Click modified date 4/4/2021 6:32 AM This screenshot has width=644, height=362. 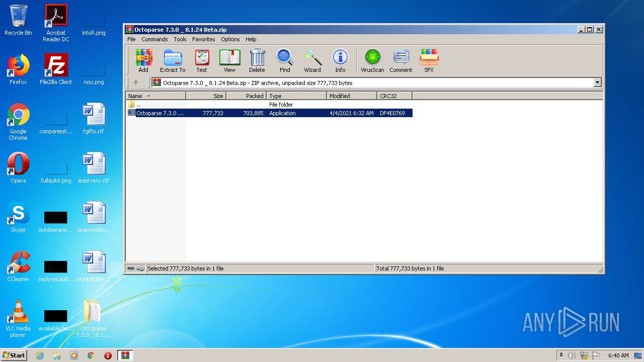tap(352, 113)
